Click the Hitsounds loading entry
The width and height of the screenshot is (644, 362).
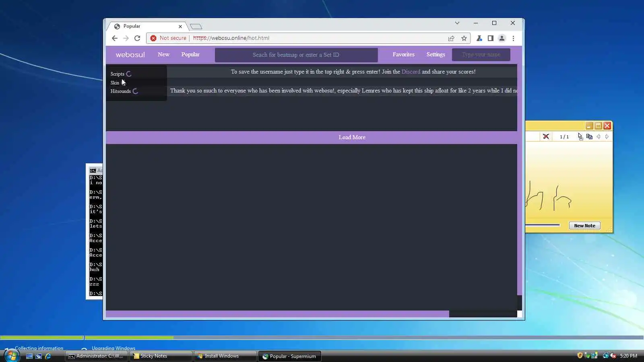[124, 91]
